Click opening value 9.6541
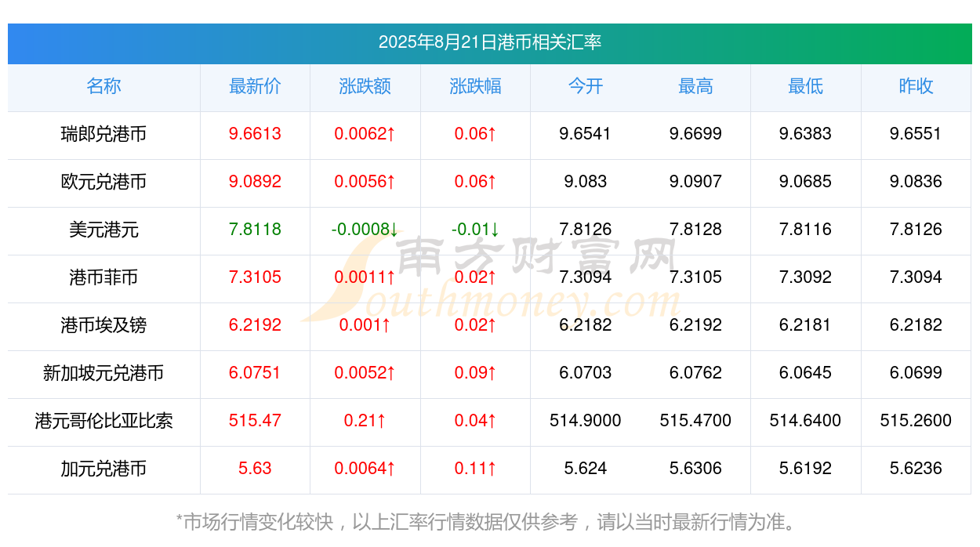This screenshot has height=547, width=980. [x=586, y=134]
